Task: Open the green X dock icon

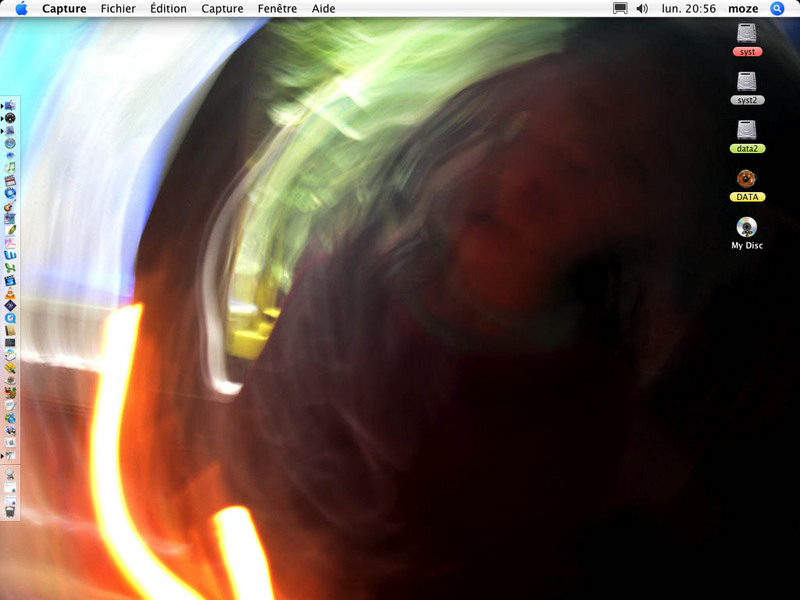Action: coord(10,268)
